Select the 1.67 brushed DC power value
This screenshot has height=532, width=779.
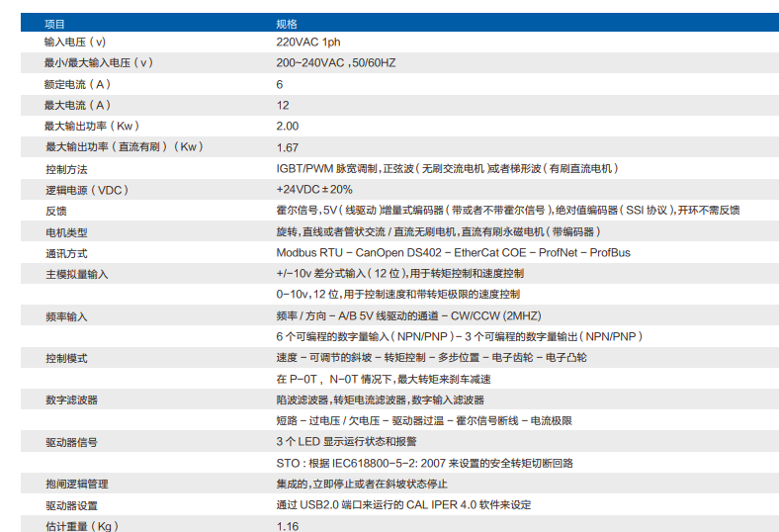click(x=288, y=147)
